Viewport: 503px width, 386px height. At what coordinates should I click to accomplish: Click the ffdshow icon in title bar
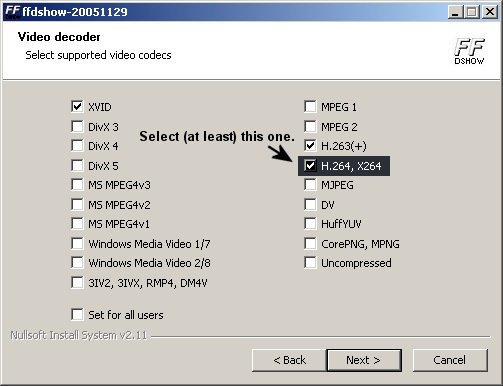[x=12, y=12]
